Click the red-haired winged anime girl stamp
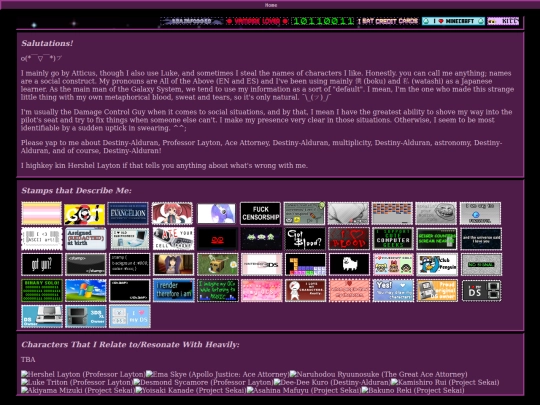This screenshot has height=405, width=540. click(x=172, y=214)
